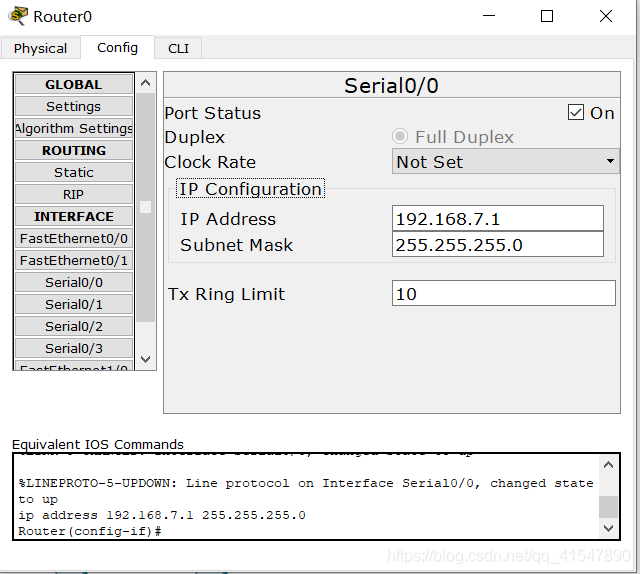640x574 pixels.
Task: Open Static routing configuration
Action: pyautogui.click(x=74, y=173)
